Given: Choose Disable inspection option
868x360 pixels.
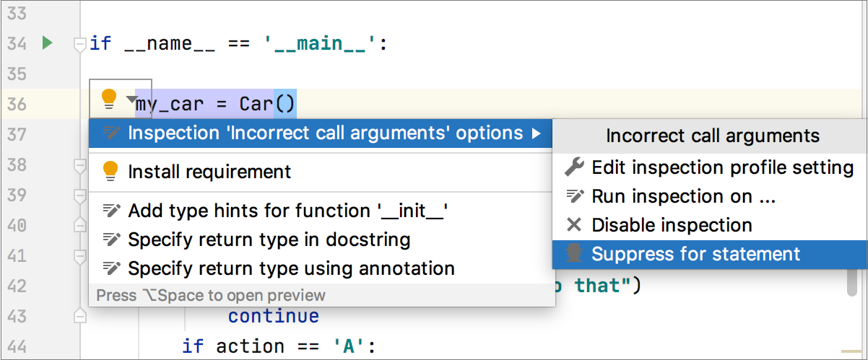Looking at the screenshot, I should pyautogui.click(x=672, y=225).
